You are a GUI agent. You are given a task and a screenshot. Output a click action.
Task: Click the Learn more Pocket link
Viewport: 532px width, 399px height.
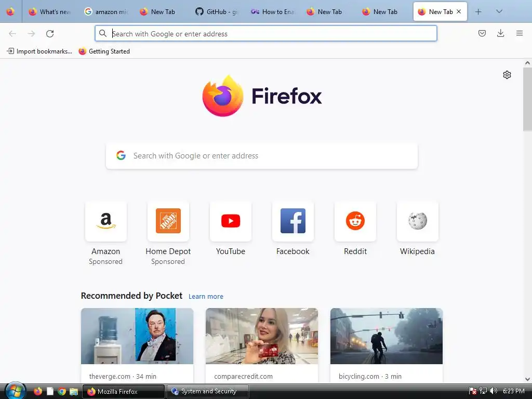pos(206,297)
